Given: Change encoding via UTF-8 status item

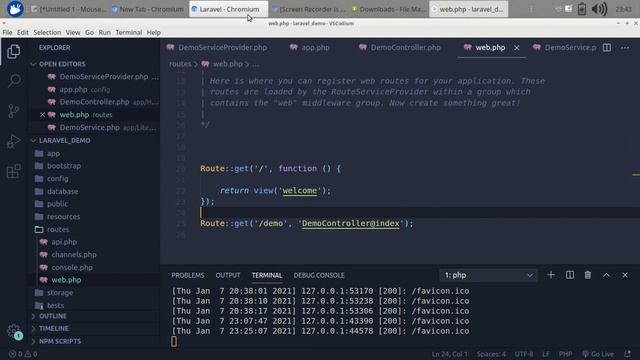Looking at the screenshot, I should pos(524,354).
